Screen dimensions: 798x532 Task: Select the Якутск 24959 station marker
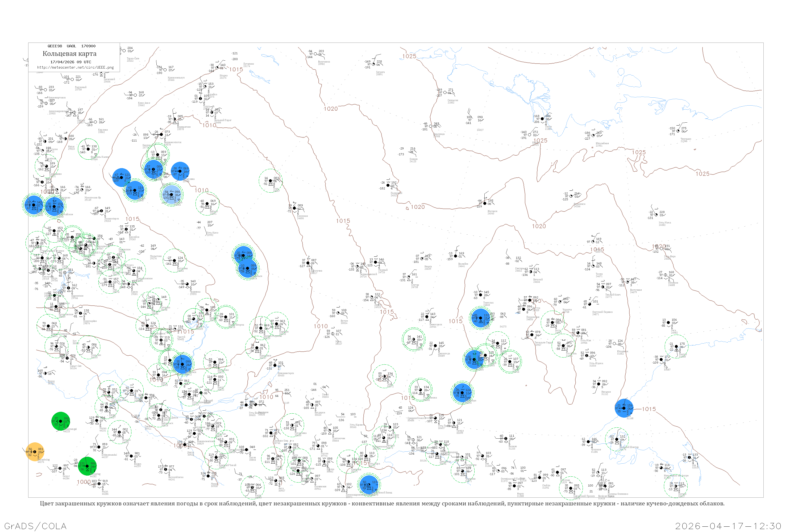(x=530, y=300)
